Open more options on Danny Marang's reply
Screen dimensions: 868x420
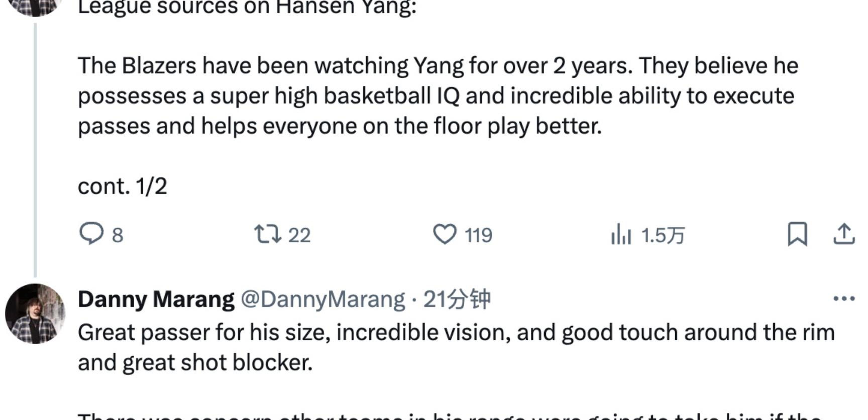point(844,299)
